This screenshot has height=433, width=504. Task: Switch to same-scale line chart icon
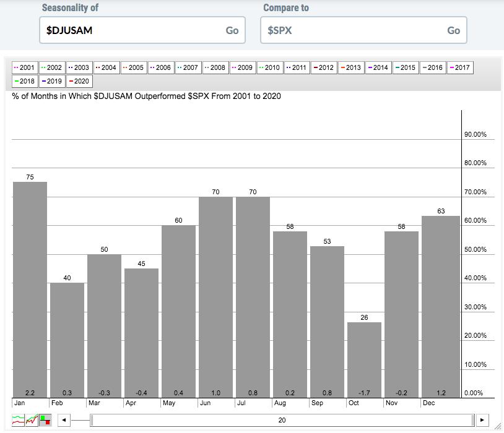(x=32, y=419)
